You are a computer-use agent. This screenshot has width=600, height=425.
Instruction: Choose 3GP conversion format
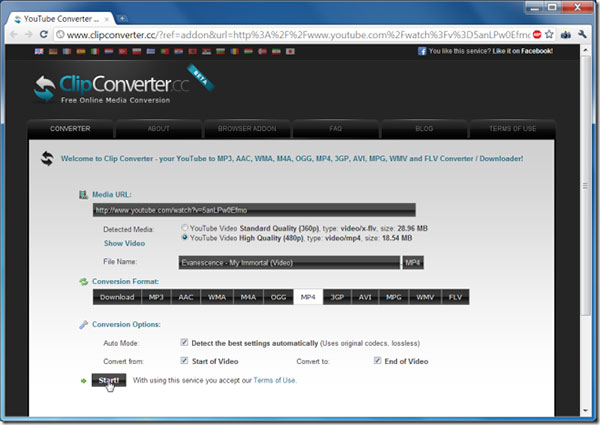[337, 297]
